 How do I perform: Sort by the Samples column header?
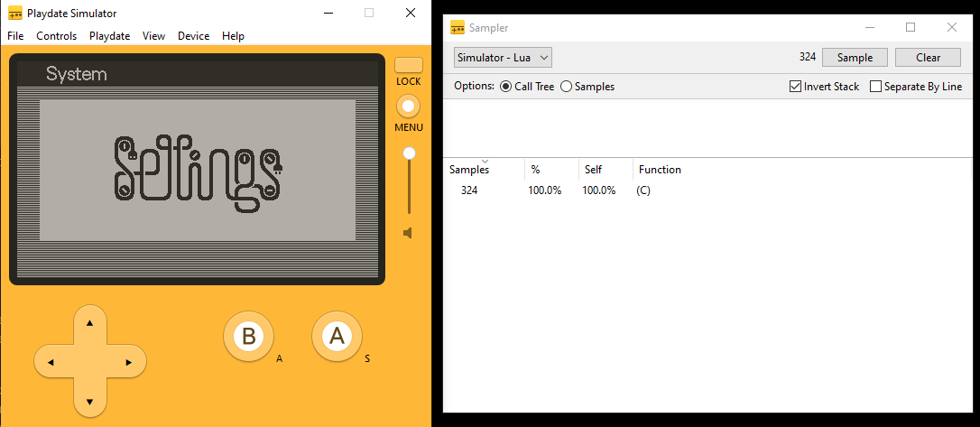pos(484,170)
